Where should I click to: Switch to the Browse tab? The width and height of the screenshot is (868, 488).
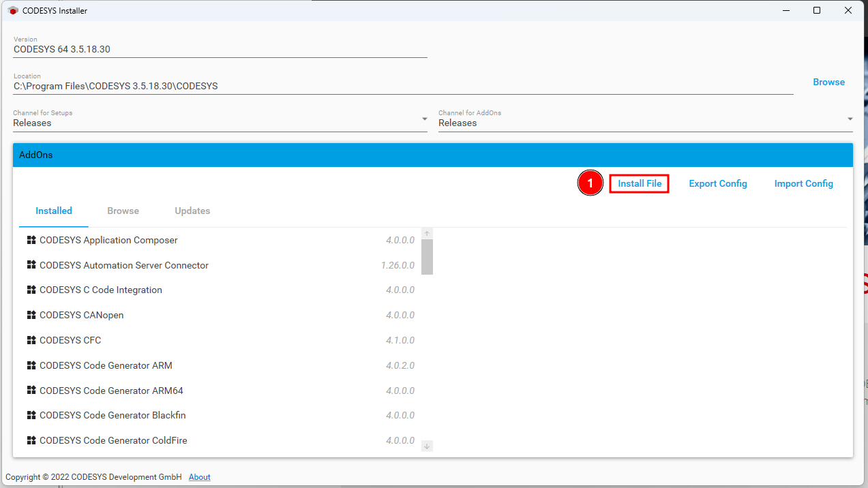[123, 211]
